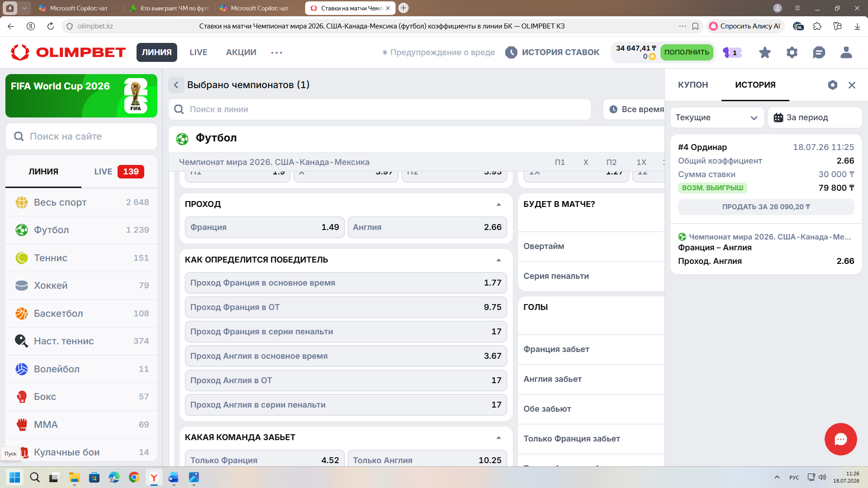
Task: Open site settings gear icon
Action: 792,52
